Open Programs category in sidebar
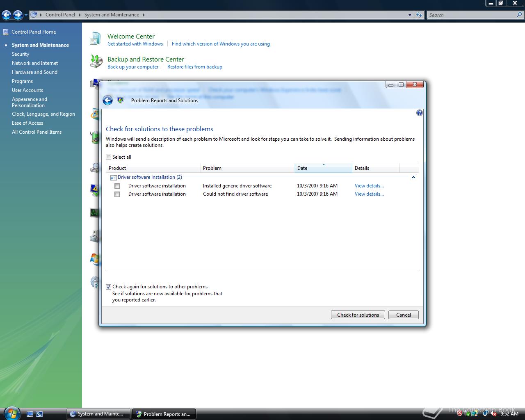Screen dimensions: 525x420 pos(22,81)
